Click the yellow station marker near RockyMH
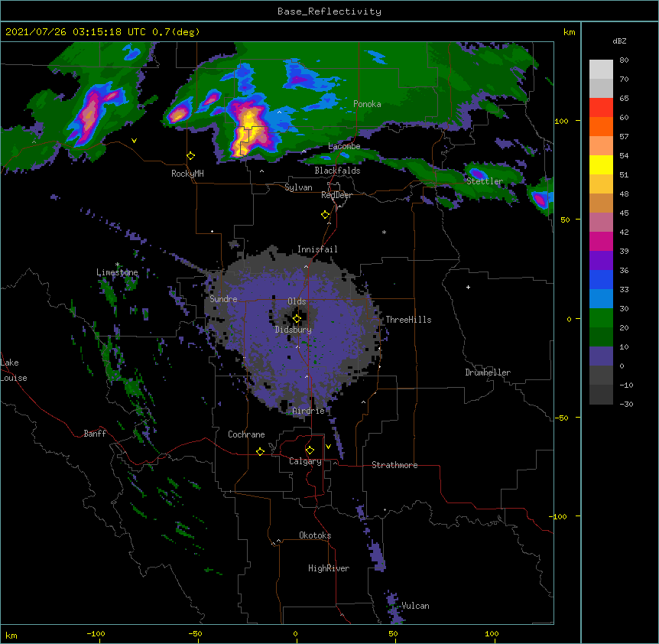The height and width of the screenshot is (644, 659). pyautogui.click(x=191, y=156)
